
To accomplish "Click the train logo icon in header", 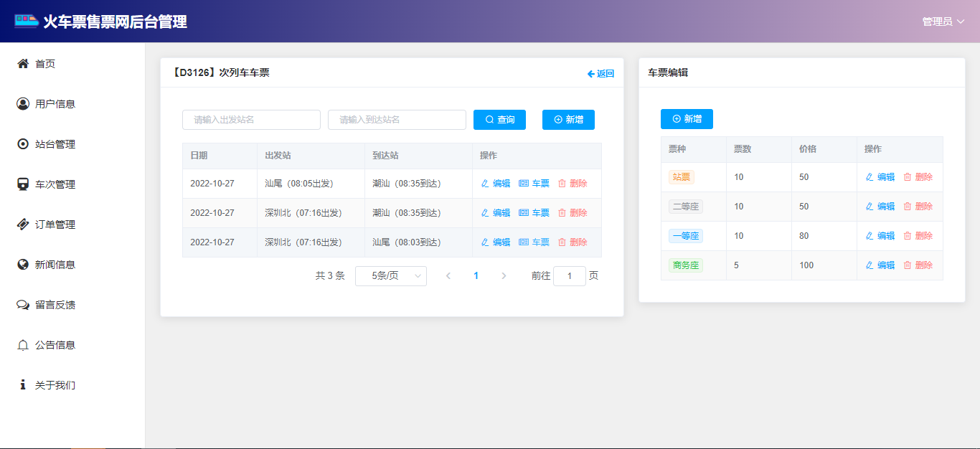I will click(x=27, y=21).
